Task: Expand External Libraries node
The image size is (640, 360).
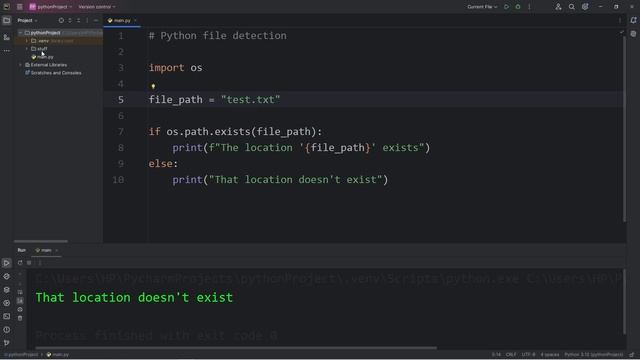Action: [20, 65]
